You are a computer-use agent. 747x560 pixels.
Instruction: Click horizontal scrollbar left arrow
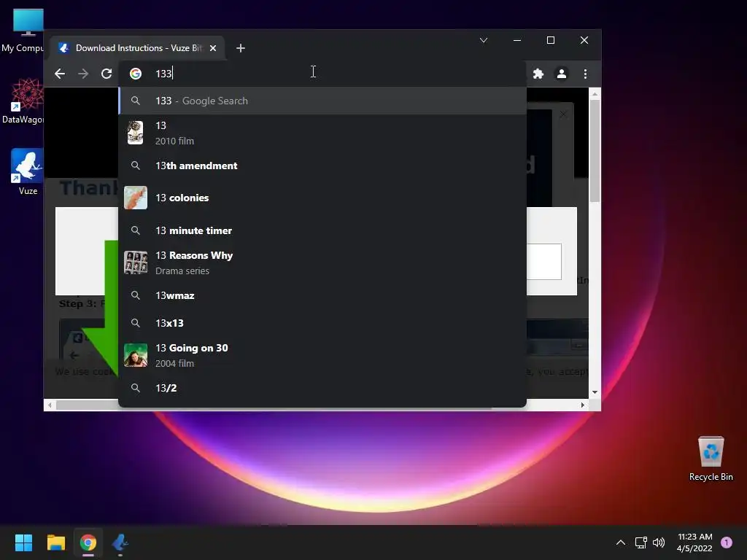50,405
